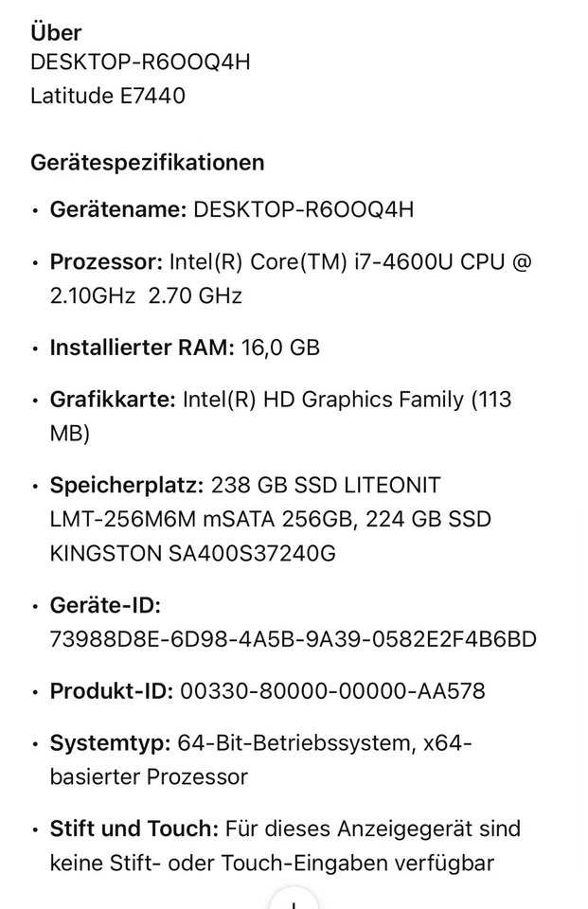This screenshot has width=588, height=909.
Task: Click the "Über" heading
Action: pos(56,33)
